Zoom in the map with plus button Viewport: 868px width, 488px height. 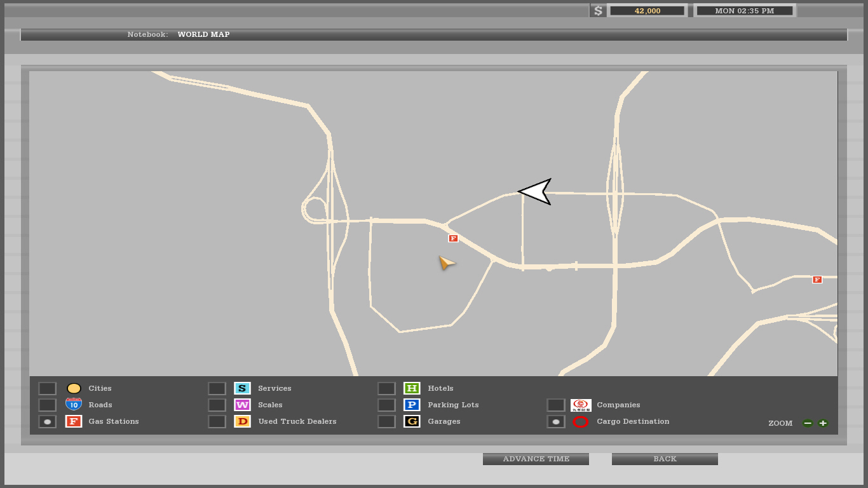(823, 423)
